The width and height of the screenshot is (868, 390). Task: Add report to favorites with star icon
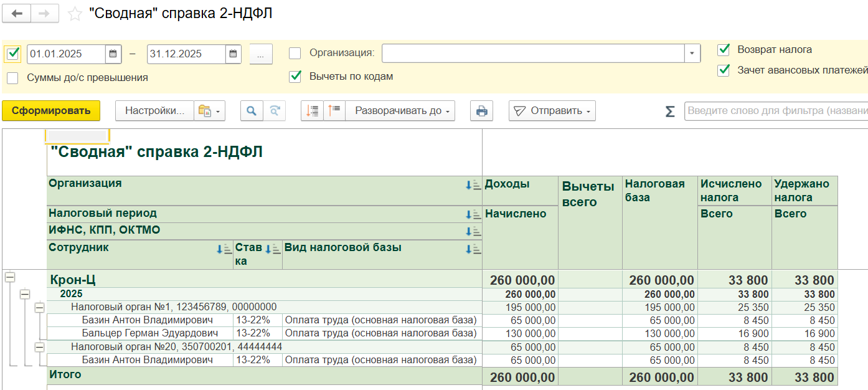point(75,14)
